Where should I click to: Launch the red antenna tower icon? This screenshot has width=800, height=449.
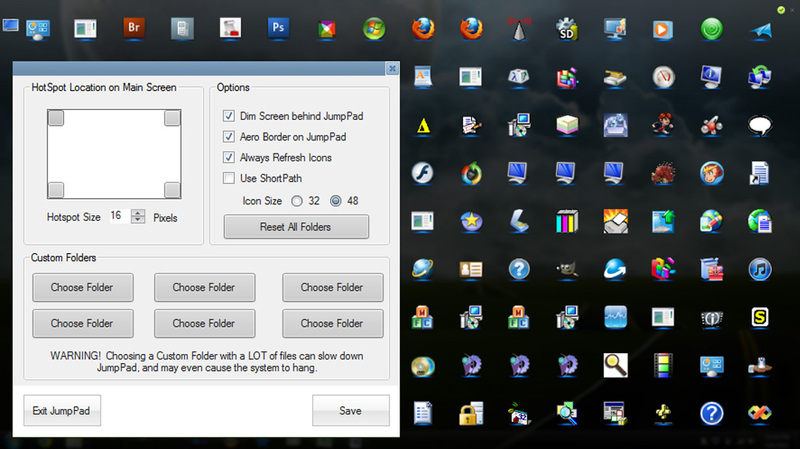tap(519, 29)
